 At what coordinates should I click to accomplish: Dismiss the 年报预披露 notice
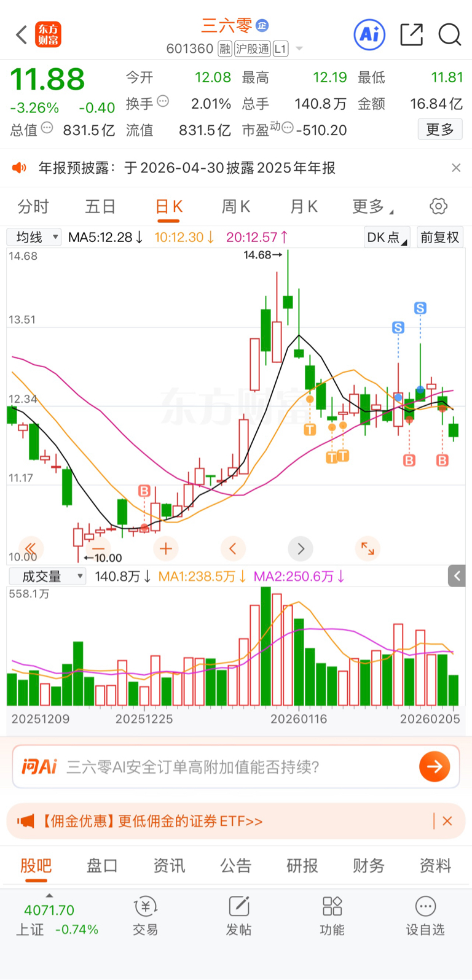click(456, 168)
